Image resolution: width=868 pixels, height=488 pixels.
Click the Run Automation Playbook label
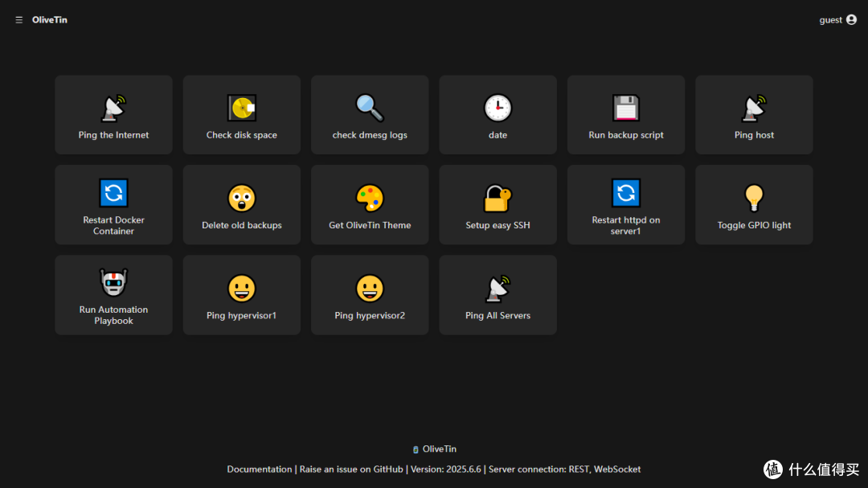(113, 315)
